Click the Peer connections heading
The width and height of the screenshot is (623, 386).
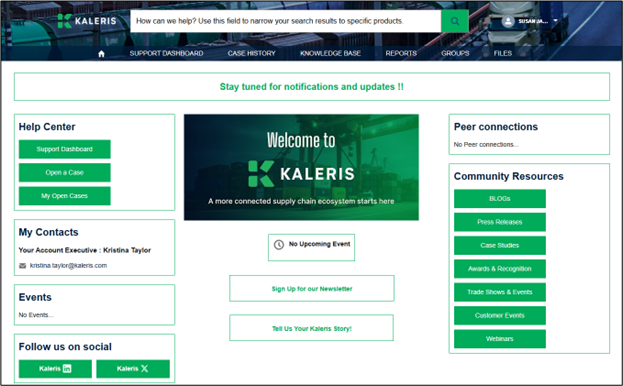pyautogui.click(x=496, y=127)
